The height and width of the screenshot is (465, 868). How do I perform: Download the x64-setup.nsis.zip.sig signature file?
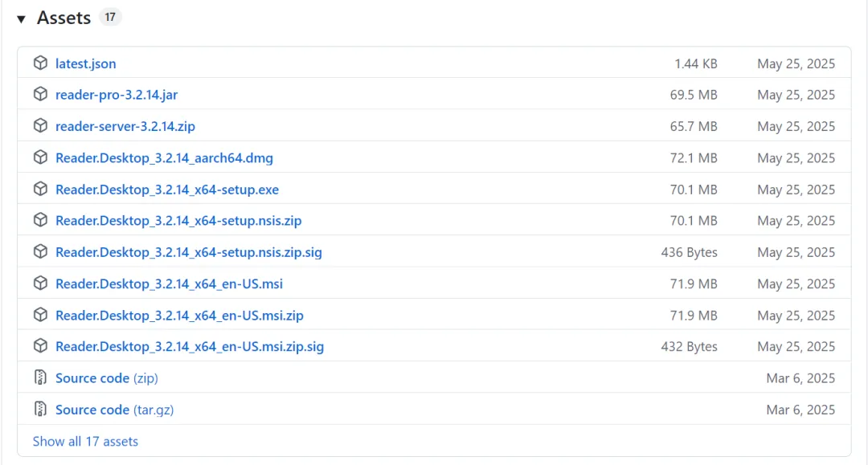(x=189, y=252)
